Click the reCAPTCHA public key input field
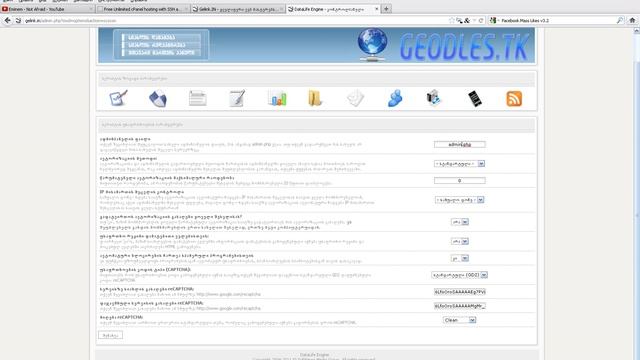The height and width of the screenshot is (360, 640). coord(460,292)
